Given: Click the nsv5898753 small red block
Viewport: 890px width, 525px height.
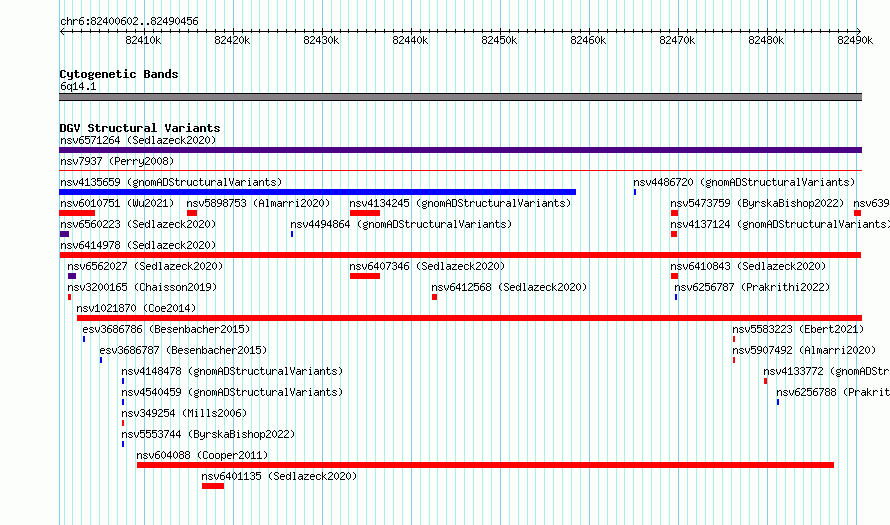Looking at the screenshot, I should 192,213.
